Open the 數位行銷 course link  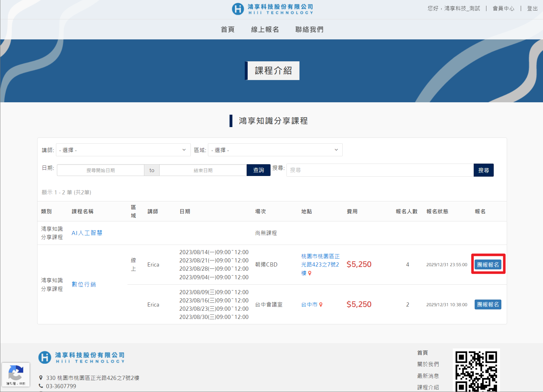pyautogui.click(x=84, y=284)
